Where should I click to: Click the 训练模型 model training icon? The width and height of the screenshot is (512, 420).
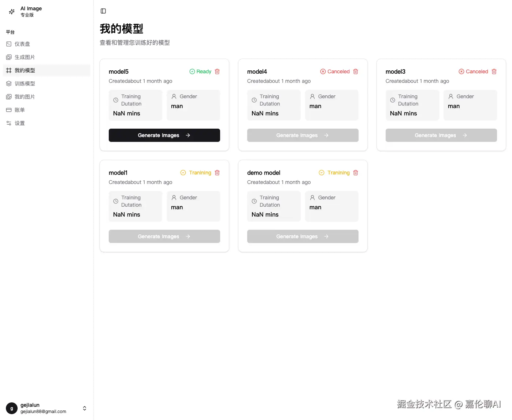point(9,83)
